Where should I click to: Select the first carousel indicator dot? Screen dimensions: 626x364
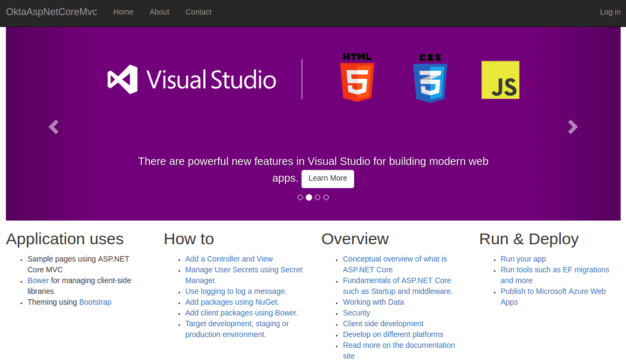pos(300,197)
